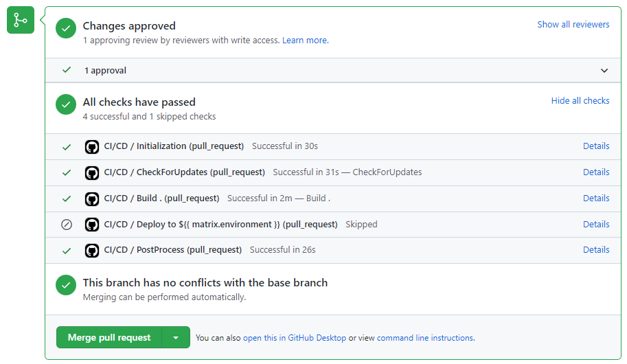Click Merge pull request button
627x364 pixels.
(x=109, y=338)
